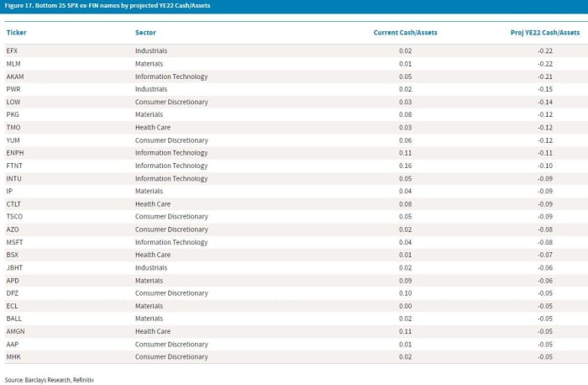Click the FTNT ticker cell
This screenshot has width=588, height=385.
pyautogui.click(x=14, y=166)
